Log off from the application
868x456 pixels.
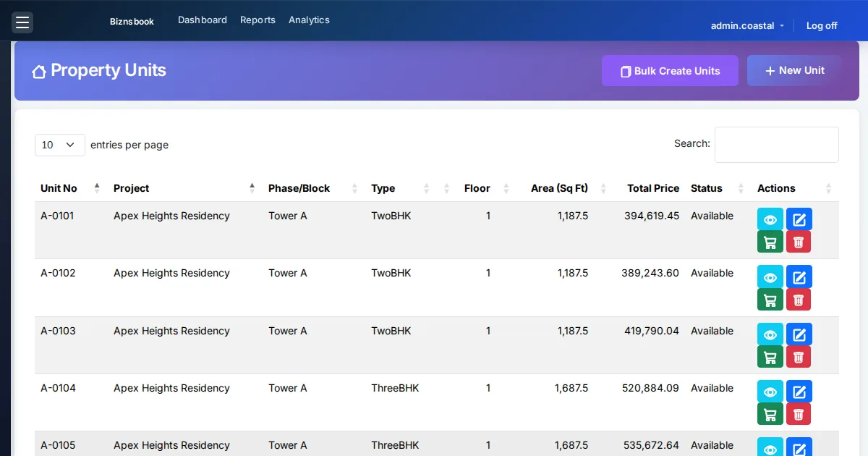822,25
